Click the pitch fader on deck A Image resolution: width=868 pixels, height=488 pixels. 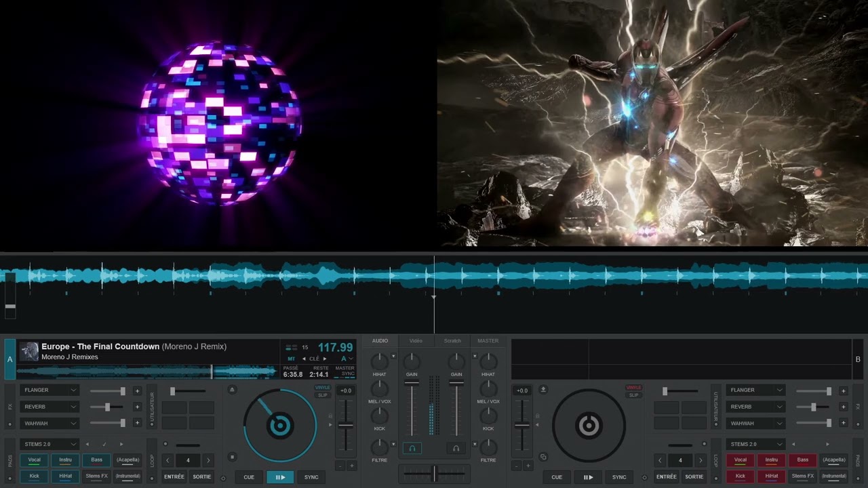tap(346, 426)
